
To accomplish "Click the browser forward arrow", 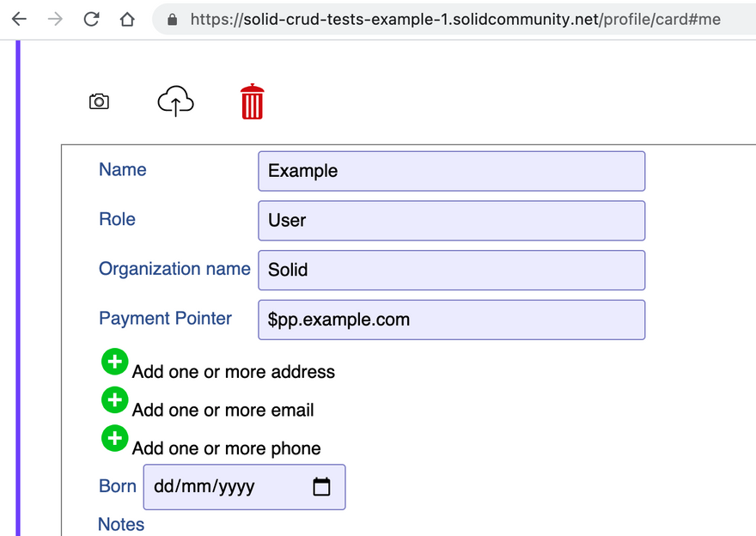I will 56,19.
